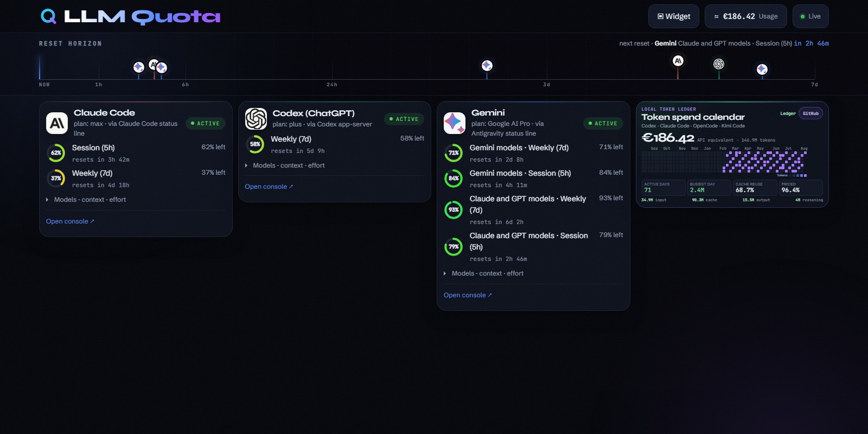Click the Cache Reuse 68.7% stat tile

(755, 188)
